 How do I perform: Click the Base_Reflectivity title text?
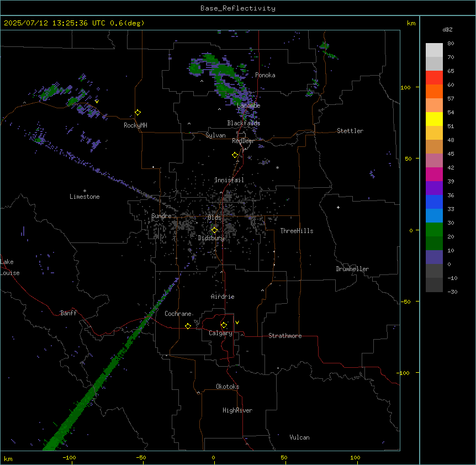pos(238,8)
